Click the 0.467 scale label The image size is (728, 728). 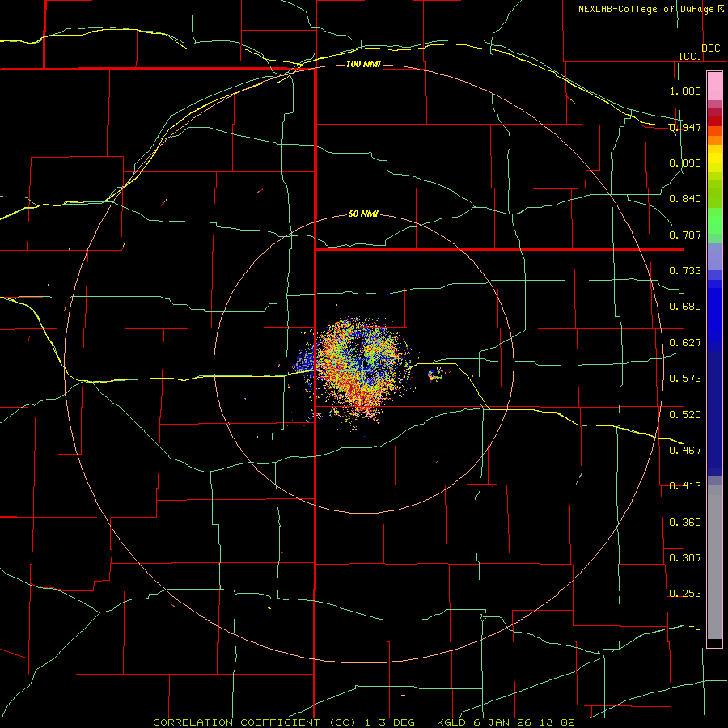click(x=685, y=450)
